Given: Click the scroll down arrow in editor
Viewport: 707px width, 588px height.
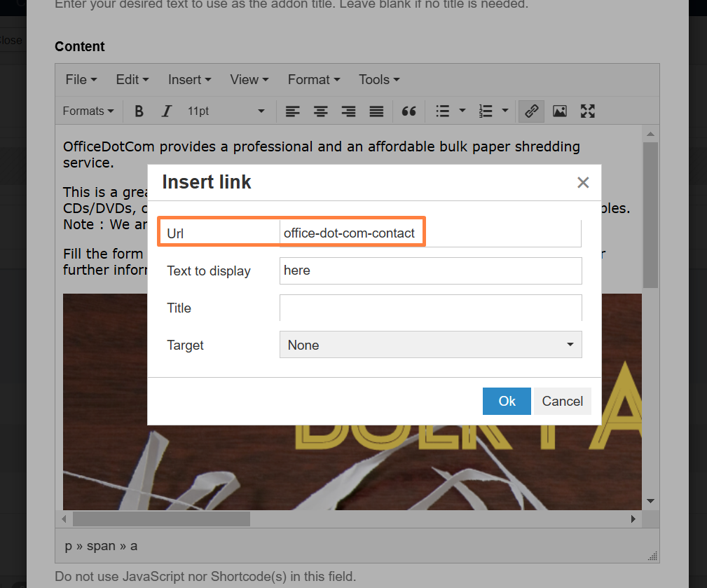Looking at the screenshot, I should 650,501.
